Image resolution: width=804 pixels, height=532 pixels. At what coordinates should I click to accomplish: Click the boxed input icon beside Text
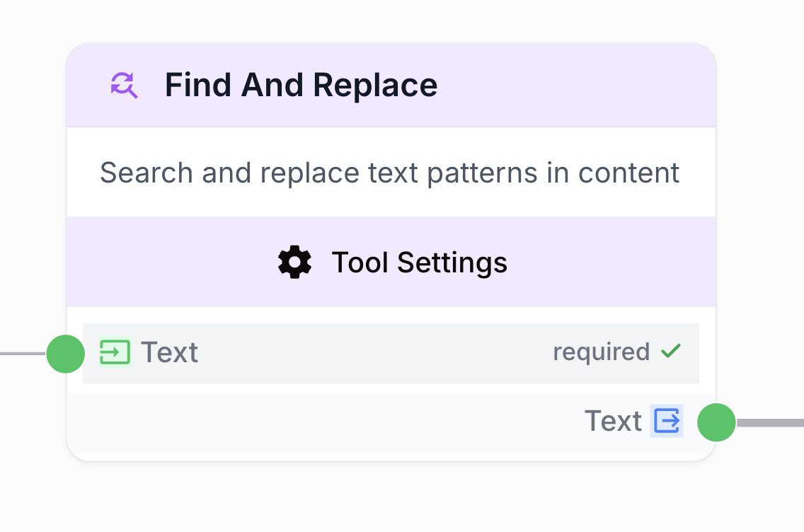tap(115, 352)
